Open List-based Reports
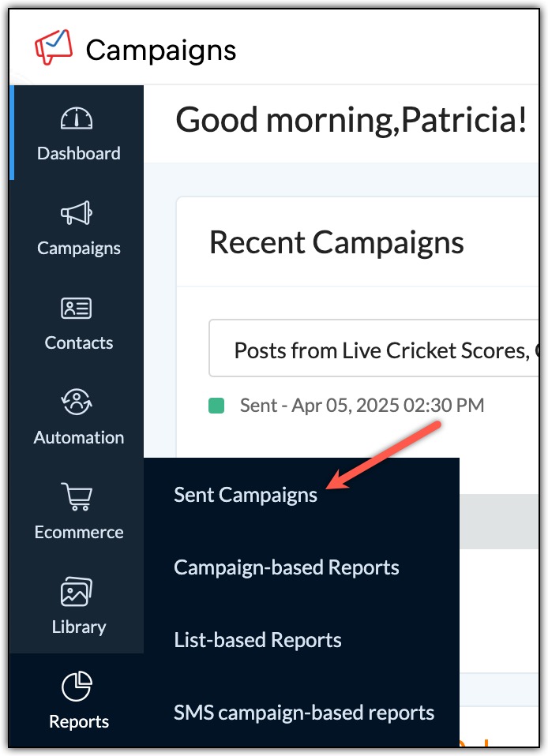Image resolution: width=548 pixels, height=756 pixels. pos(257,640)
